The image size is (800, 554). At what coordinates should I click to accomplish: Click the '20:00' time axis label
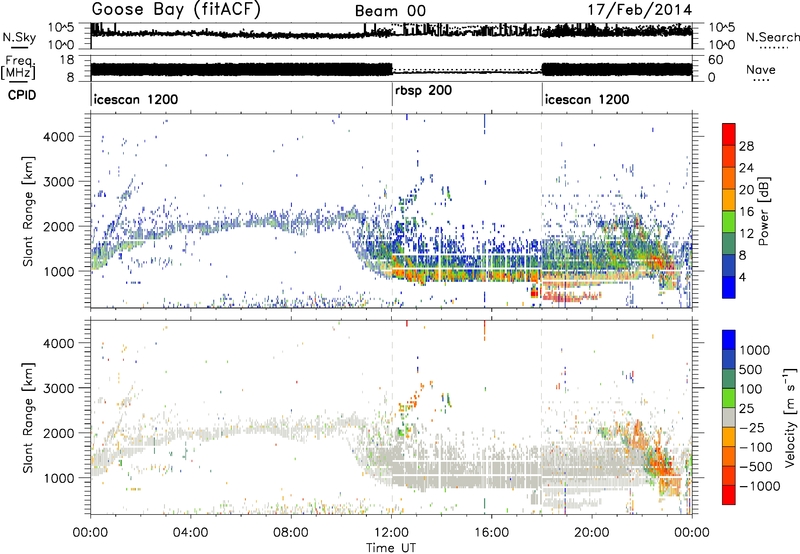592,533
